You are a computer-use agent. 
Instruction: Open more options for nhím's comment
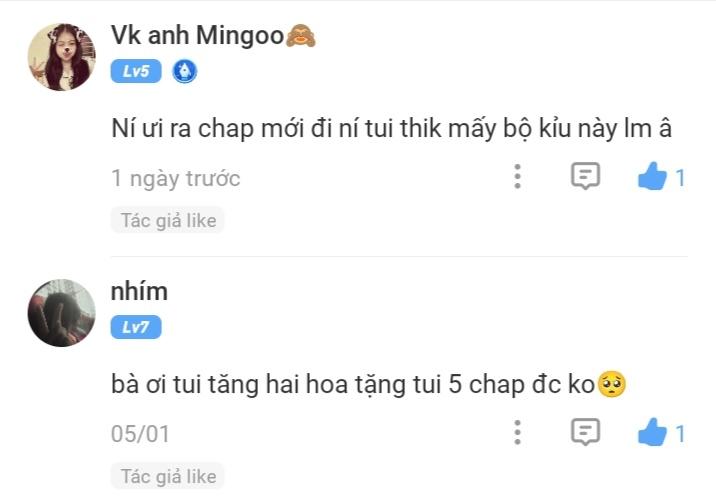517,432
